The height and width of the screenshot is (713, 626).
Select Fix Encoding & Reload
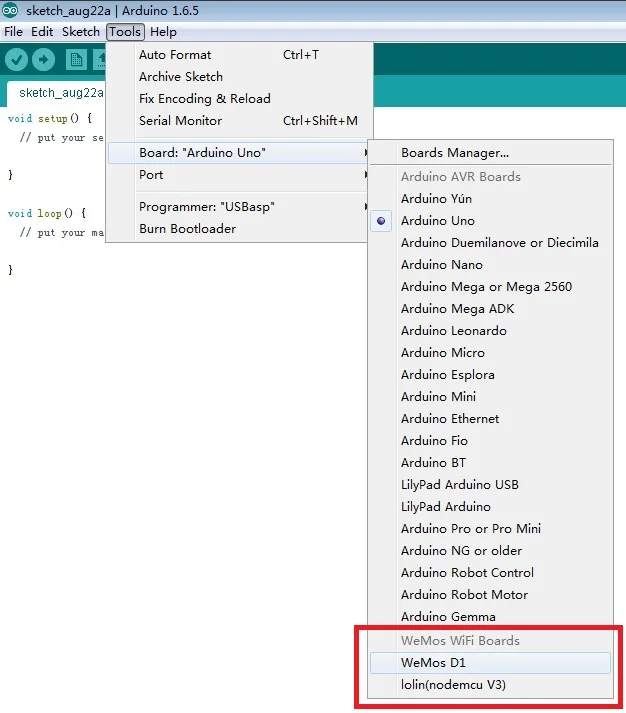[x=240, y=99]
